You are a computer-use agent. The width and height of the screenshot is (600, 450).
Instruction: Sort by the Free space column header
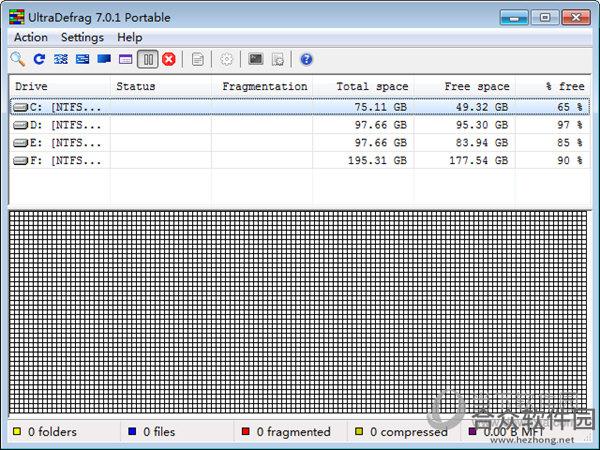(x=464, y=86)
